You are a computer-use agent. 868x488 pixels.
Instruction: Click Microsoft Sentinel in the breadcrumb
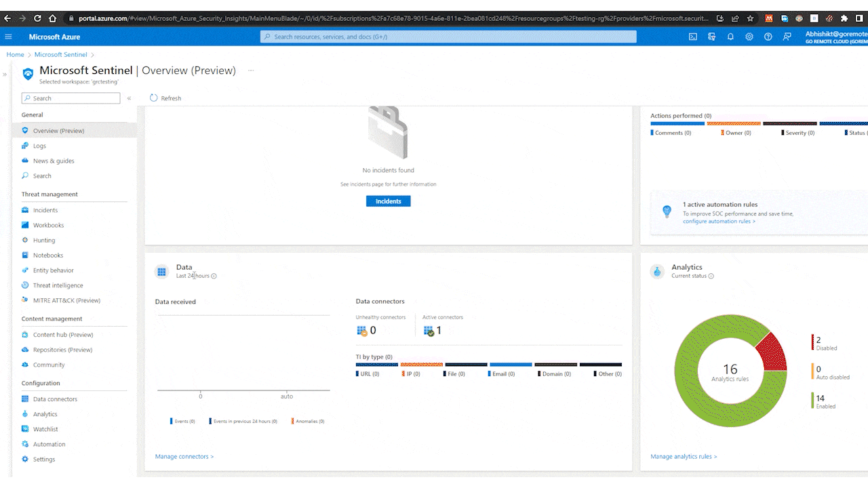pyautogui.click(x=61, y=55)
